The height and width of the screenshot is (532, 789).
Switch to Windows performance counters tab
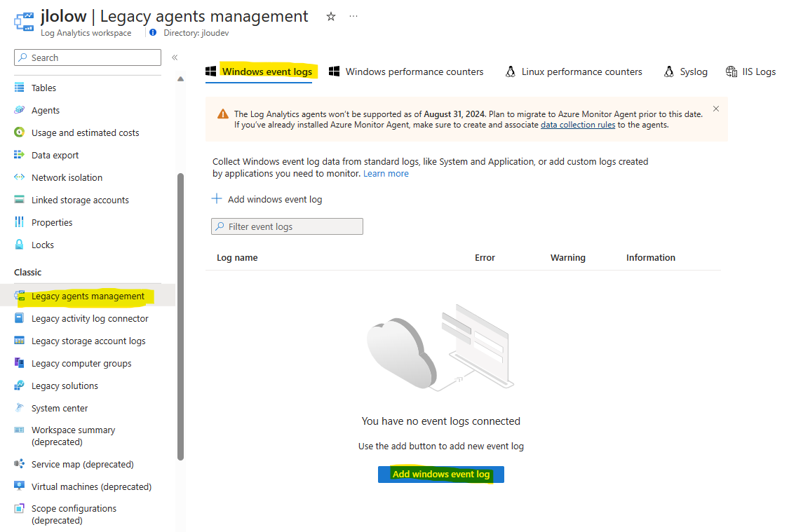406,72
